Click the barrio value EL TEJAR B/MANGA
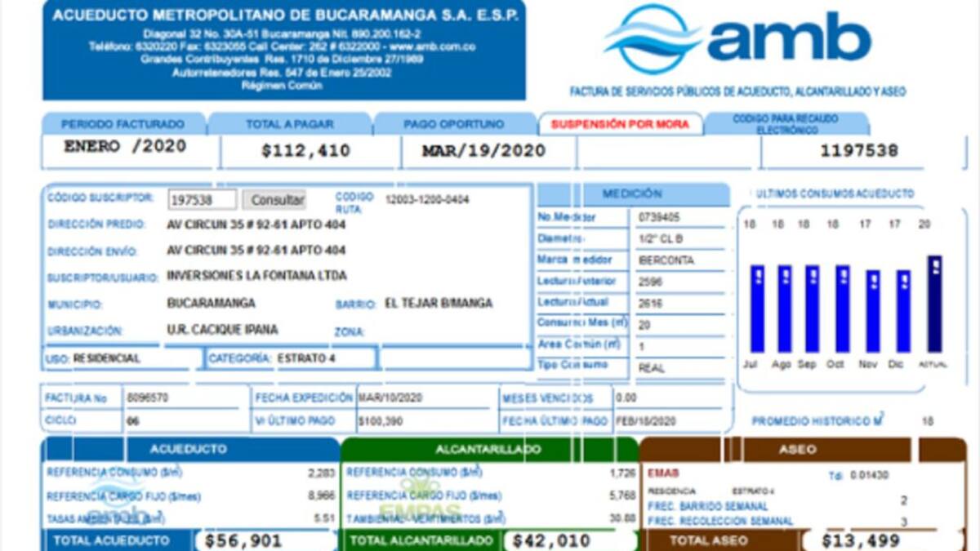The width and height of the screenshot is (980, 551). (439, 303)
